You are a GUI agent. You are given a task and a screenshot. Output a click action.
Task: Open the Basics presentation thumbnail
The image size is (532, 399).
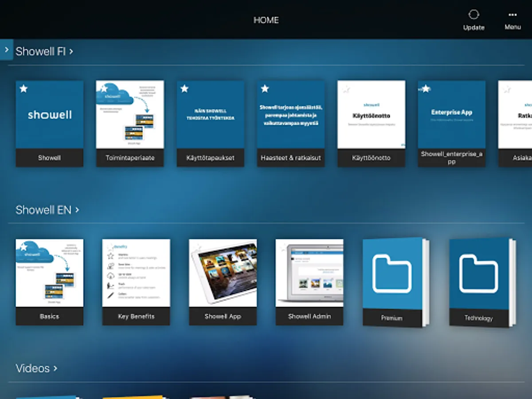click(x=49, y=273)
